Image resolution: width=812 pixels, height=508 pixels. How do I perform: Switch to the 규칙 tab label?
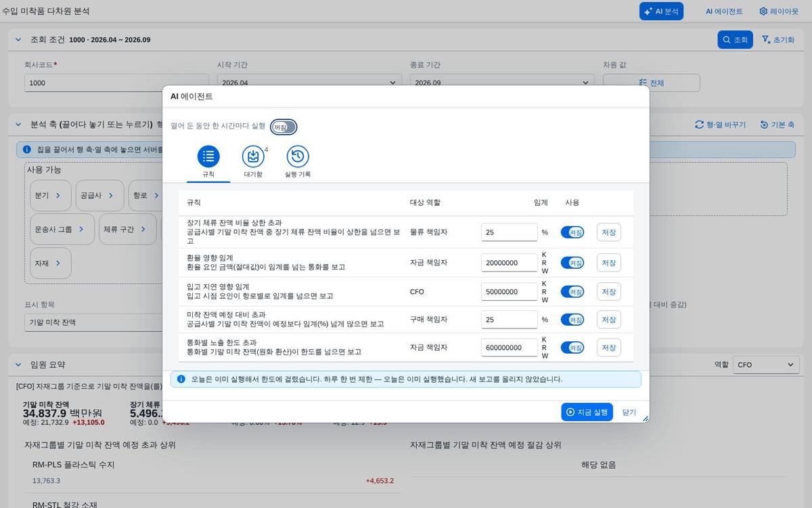point(208,174)
